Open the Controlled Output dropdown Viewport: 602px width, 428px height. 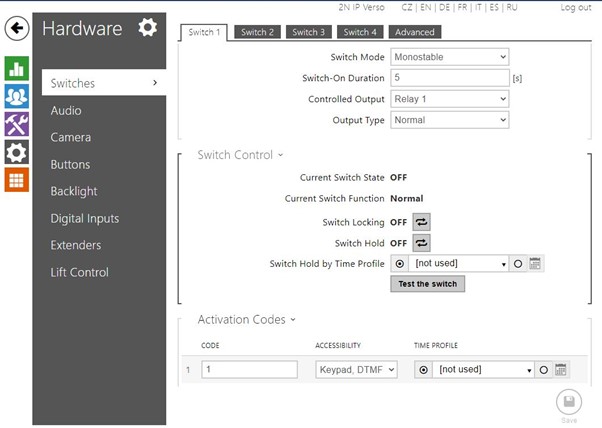[x=449, y=99]
